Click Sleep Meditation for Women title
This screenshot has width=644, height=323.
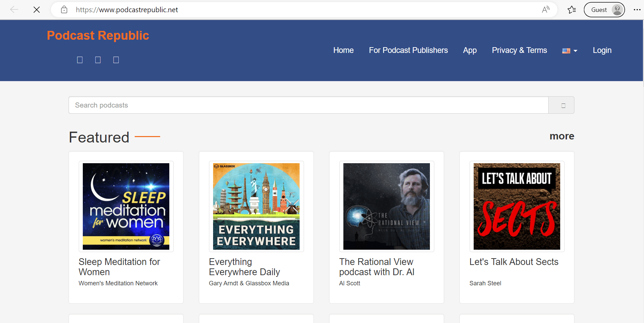pyautogui.click(x=119, y=267)
